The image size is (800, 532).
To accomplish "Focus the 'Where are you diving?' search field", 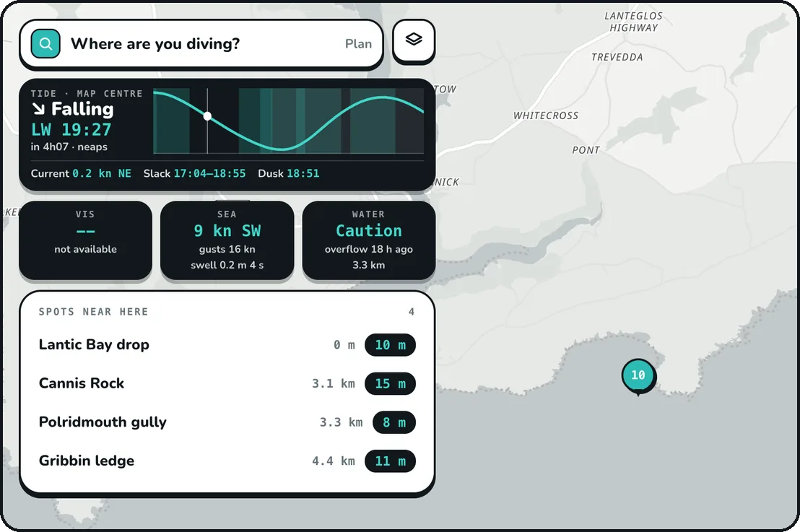I will pos(201,43).
